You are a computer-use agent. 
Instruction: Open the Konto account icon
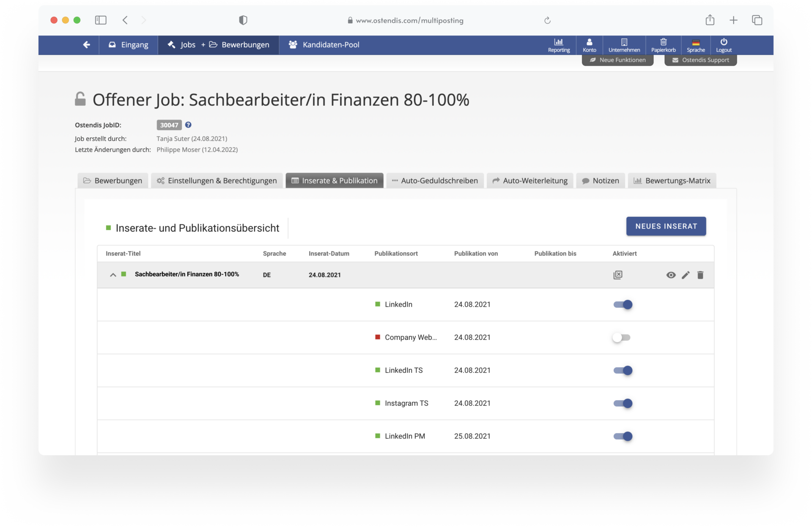pyautogui.click(x=589, y=45)
